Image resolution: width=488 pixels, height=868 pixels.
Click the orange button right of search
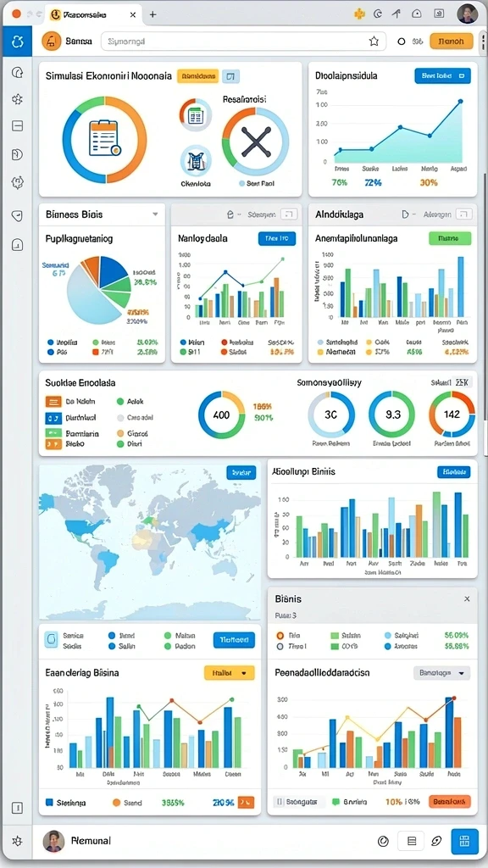451,41
